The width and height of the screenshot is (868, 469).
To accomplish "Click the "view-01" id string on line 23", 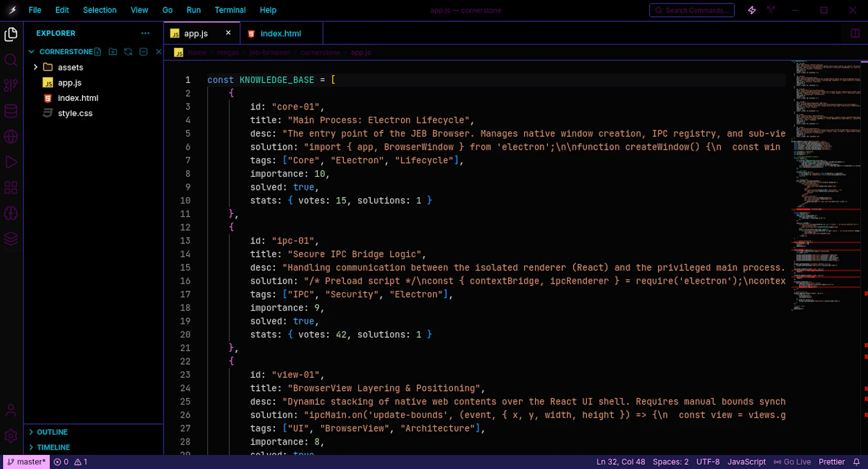I will 295,375.
